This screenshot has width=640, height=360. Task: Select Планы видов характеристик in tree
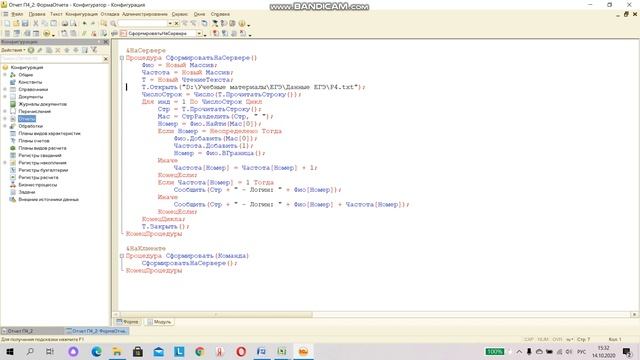[x=49, y=133]
